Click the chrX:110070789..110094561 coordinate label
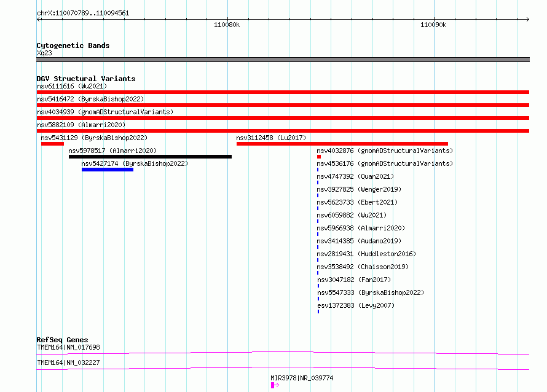 (x=83, y=14)
